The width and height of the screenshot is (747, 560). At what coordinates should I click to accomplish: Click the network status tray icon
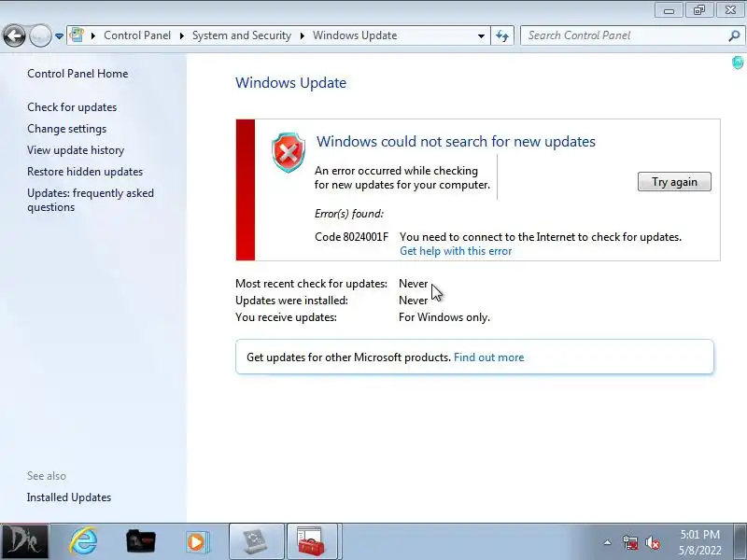pyautogui.click(x=629, y=542)
